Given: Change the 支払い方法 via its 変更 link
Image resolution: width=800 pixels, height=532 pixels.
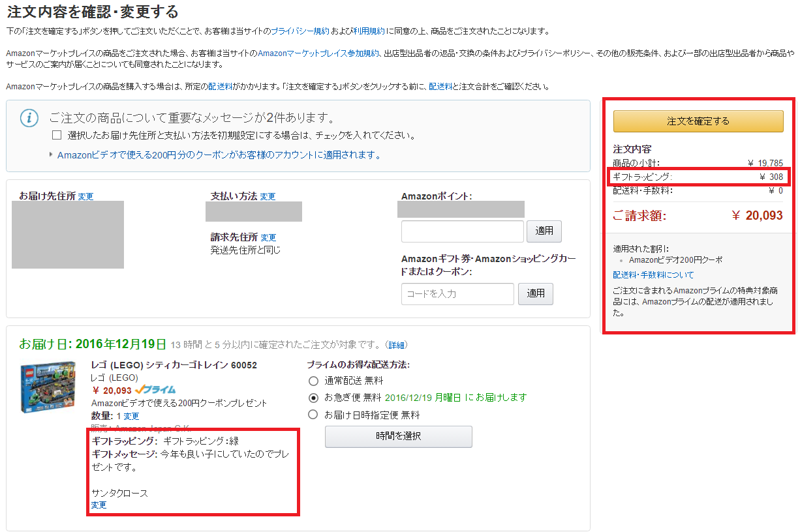Looking at the screenshot, I should [x=268, y=196].
